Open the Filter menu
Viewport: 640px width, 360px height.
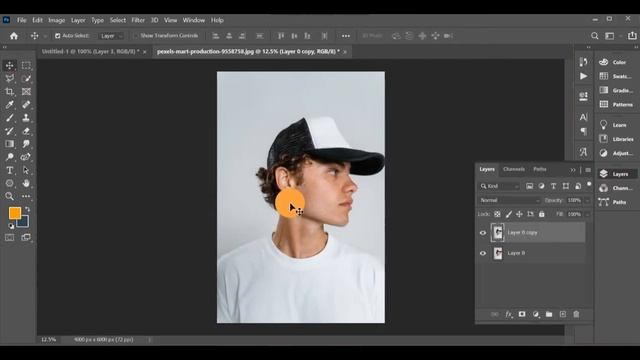138,20
